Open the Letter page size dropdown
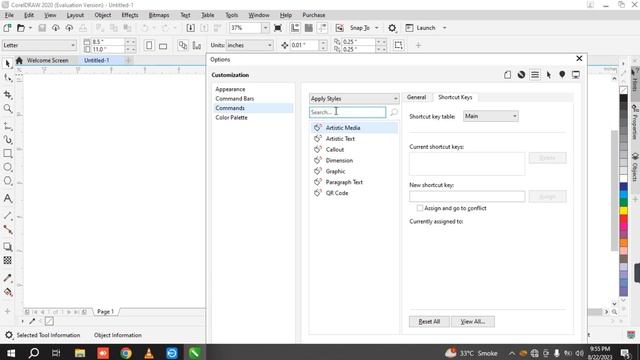The image size is (640, 360). [39, 45]
